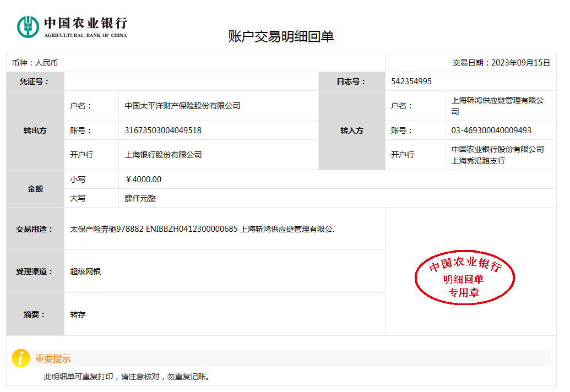Click the red 明细回单专用章 stamp

tap(464, 279)
